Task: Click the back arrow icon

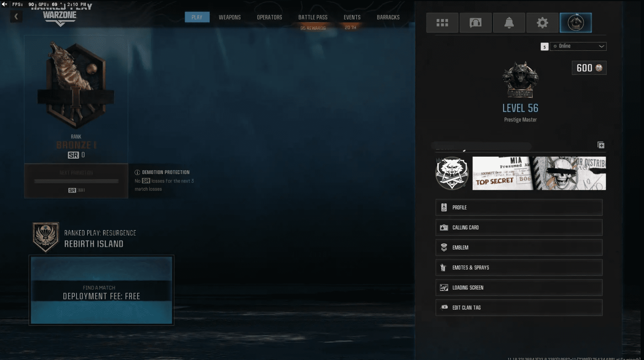Action: pyautogui.click(x=16, y=16)
